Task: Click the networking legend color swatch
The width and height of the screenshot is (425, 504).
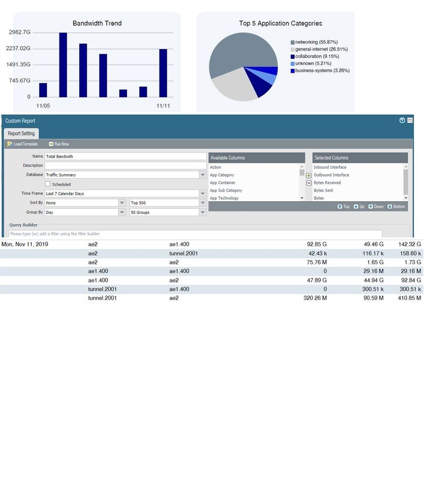Action: (x=292, y=42)
